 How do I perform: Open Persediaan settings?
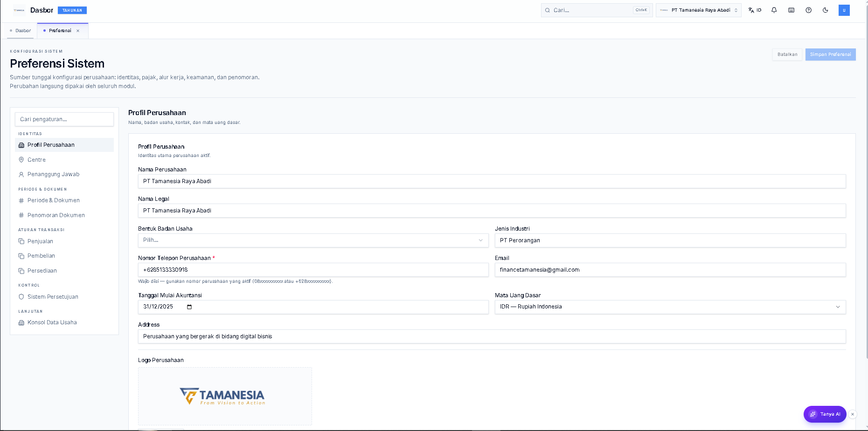click(64, 271)
